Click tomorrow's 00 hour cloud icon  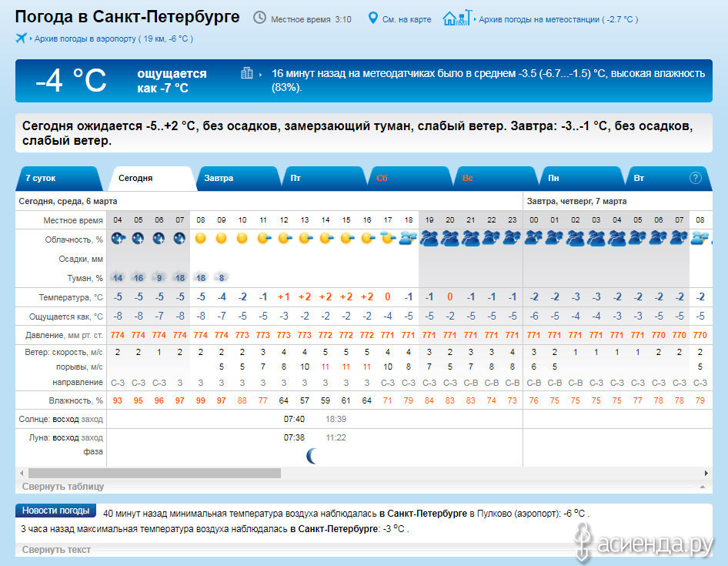[x=533, y=239]
